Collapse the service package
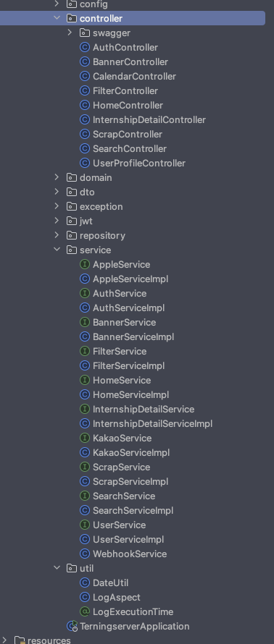The image size is (274, 644). 57,250
